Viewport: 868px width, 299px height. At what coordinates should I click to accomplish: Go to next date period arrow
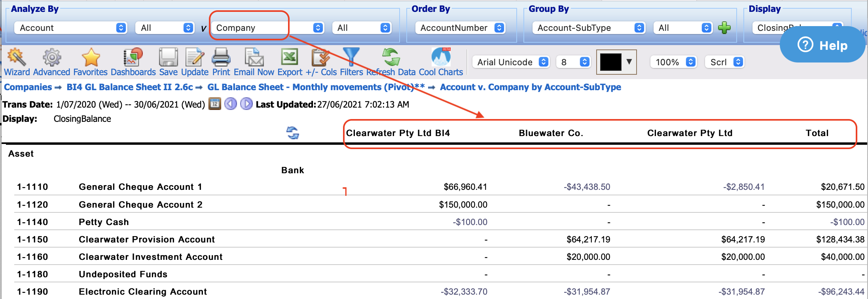(x=246, y=104)
